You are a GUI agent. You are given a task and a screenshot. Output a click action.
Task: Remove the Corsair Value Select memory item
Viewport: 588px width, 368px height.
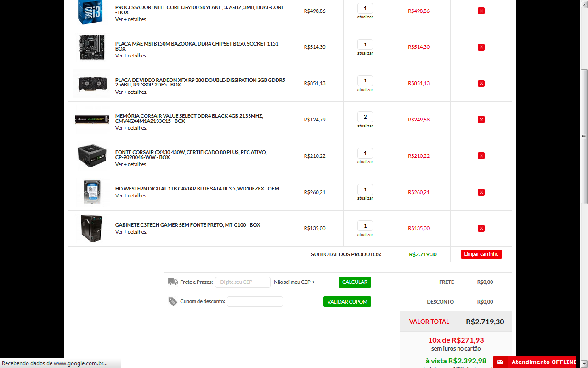[x=481, y=120]
